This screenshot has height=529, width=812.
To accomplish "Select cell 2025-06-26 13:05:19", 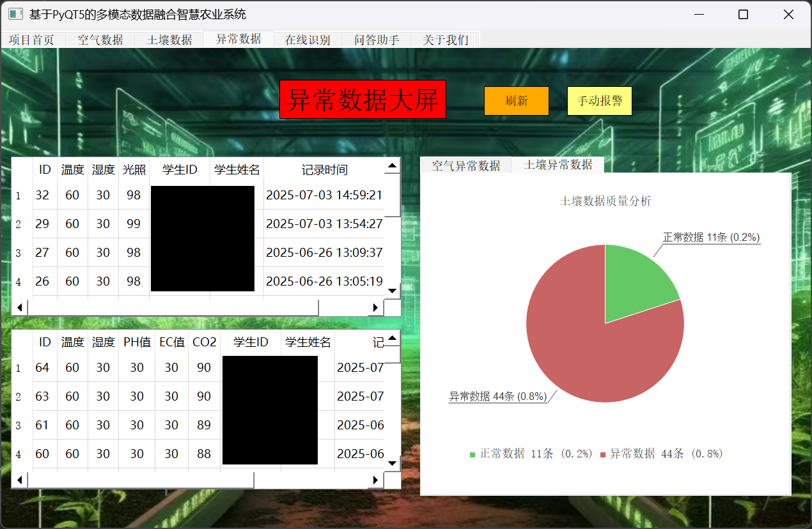I will pyautogui.click(x=324, y=281).
